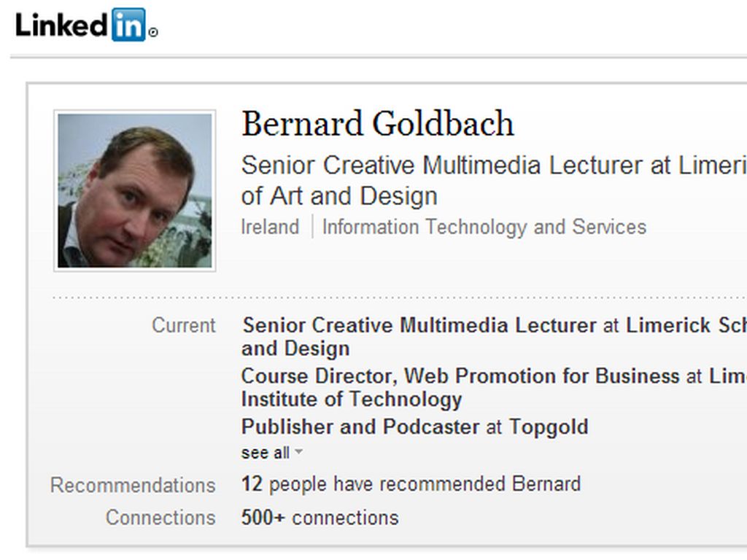Expand the "see all" positions list
Image resolution: width=747 pixels, height=560 pixels.
pos(265,453)
